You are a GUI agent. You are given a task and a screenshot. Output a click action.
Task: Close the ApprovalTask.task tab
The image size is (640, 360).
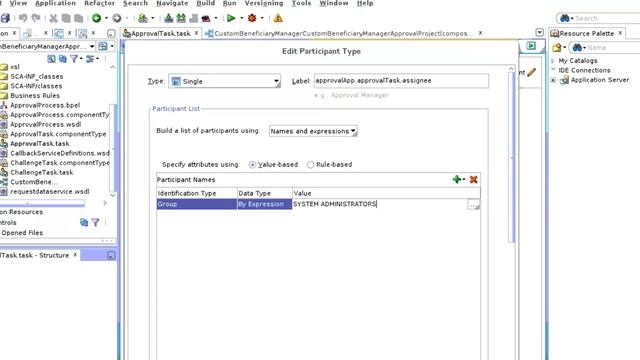(x=196, y=33)
